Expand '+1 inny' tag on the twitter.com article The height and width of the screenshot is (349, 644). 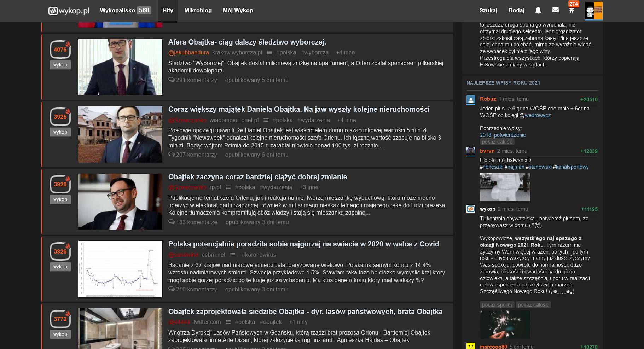point(298,322)
